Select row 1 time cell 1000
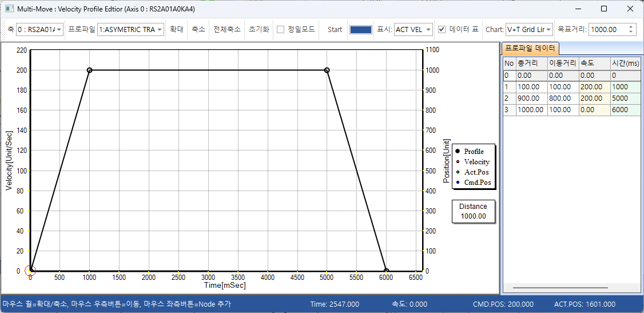 [x=626, y=87]
